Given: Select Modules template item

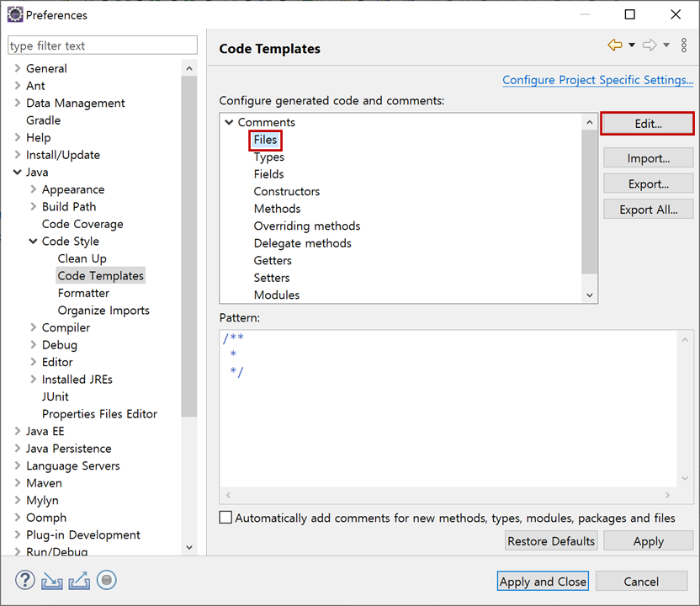Looking at the screenshot, I should [276, 295].
